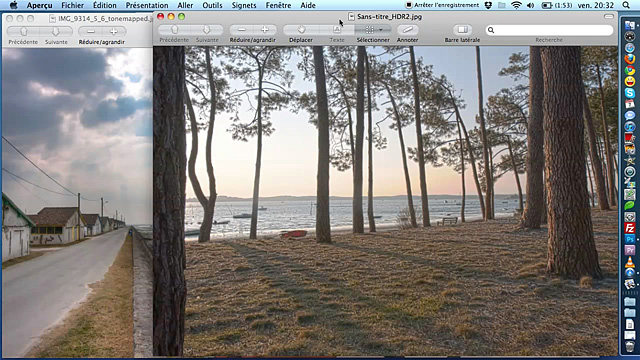640x360 pixels.
Task: Zoom in with the plus agrandir button
Action: pos(264,30)
